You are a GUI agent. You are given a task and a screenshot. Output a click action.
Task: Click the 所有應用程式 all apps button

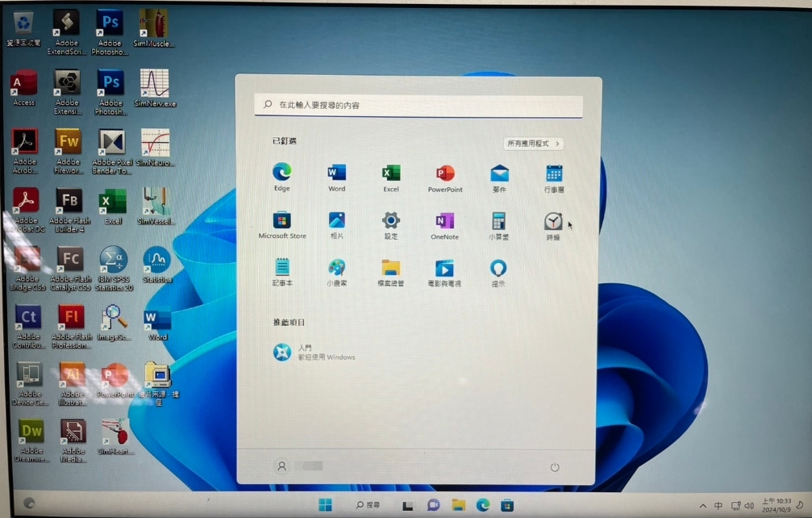click(533, 144)
